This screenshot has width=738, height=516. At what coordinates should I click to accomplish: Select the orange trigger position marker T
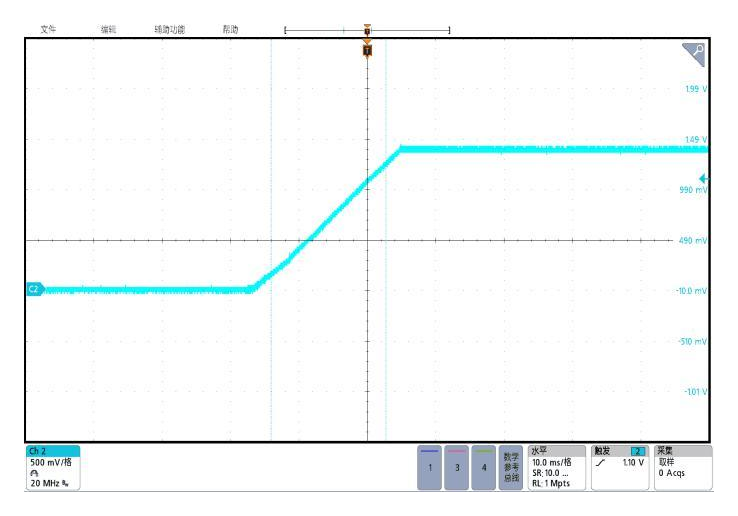click(368, 50)
